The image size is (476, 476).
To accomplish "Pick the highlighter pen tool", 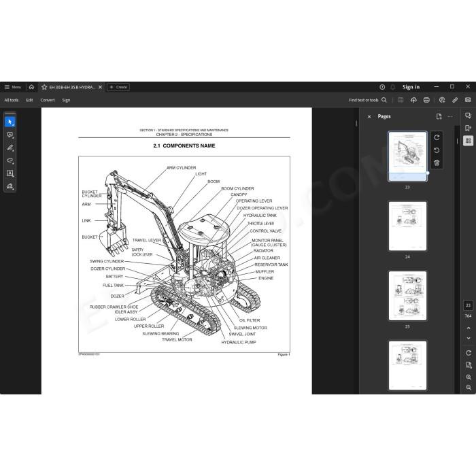I will coord(10,148).
